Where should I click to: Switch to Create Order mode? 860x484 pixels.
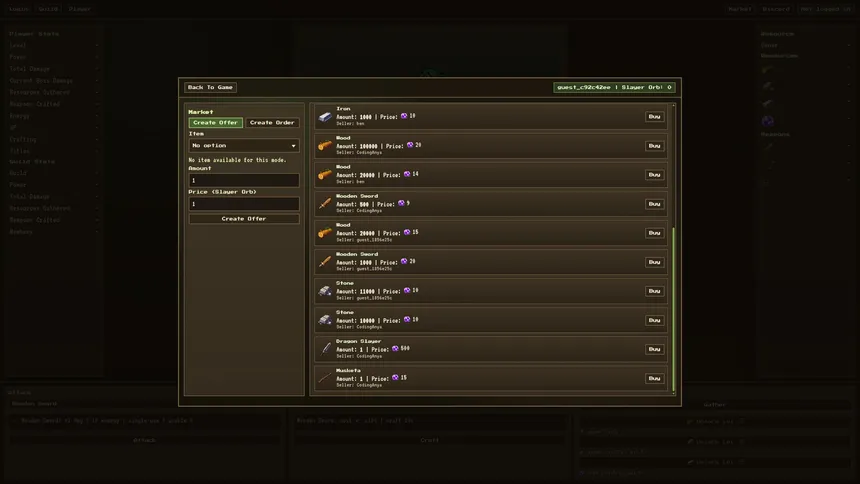[x=272, y=122]
